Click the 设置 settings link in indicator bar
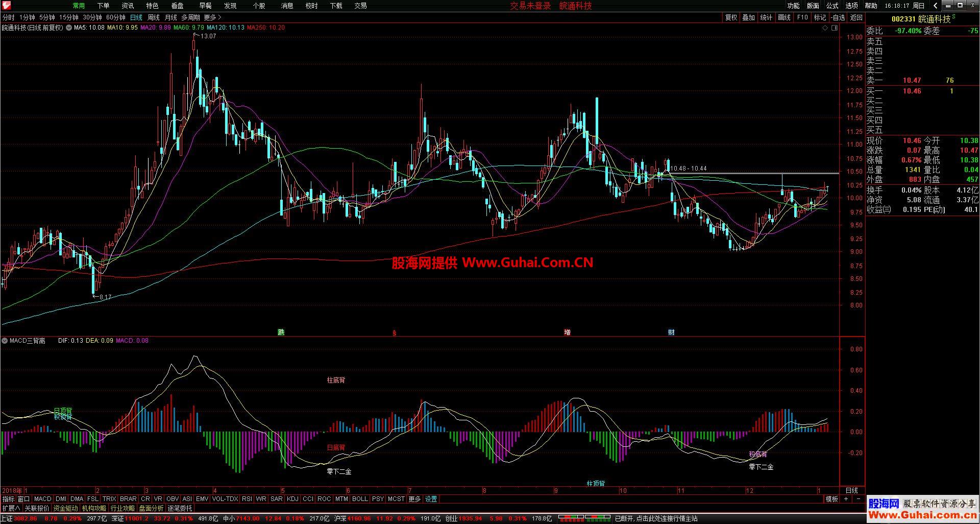980x524 pixels. click(431, 499)
